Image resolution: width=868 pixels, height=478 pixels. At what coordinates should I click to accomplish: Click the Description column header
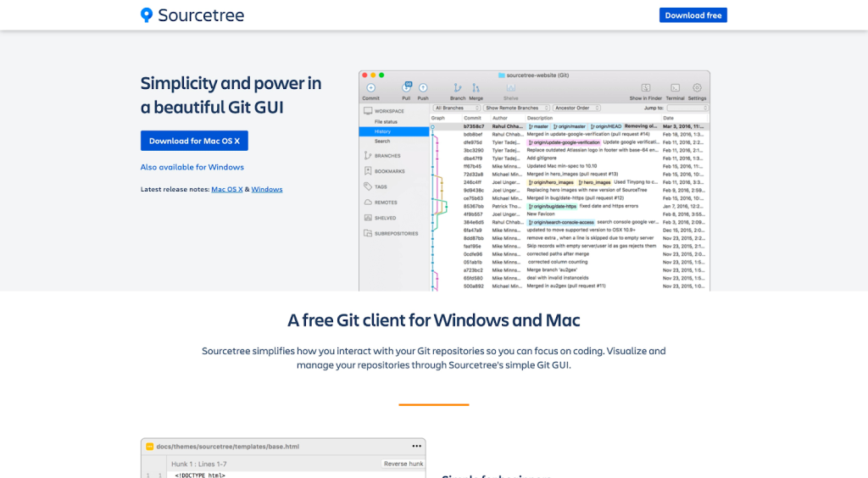[540, 118]
